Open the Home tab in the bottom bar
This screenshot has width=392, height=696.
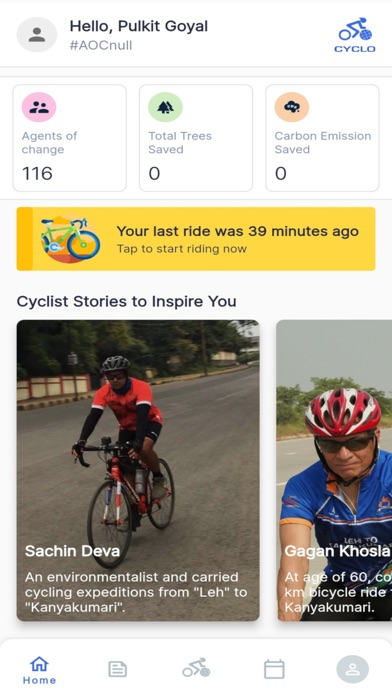pyautogui.click(x=39, y=670)
